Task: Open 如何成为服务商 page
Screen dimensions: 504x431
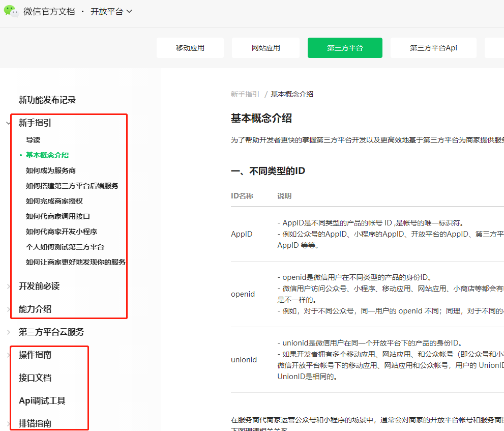Action: 51,170
